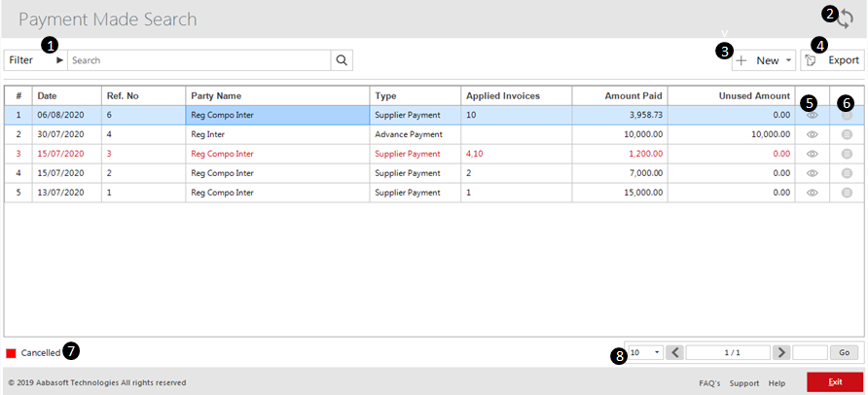868x395 pixels.
Task: Sort by the Party Name column header
Action: (277, 95)
